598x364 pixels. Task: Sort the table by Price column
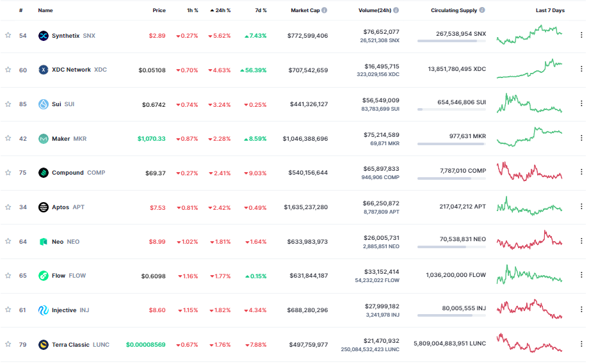[159, 10]
